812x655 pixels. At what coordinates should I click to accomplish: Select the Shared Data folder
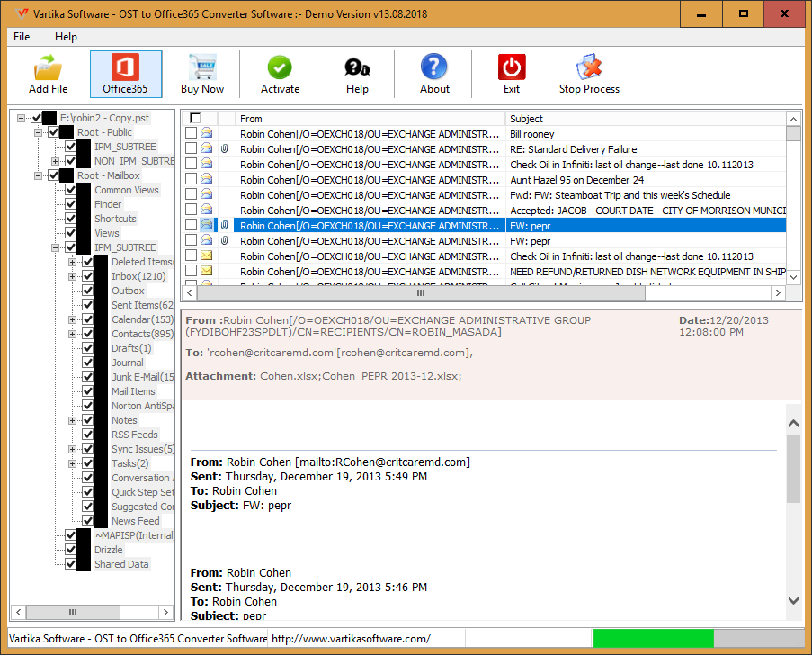[121, 564]
